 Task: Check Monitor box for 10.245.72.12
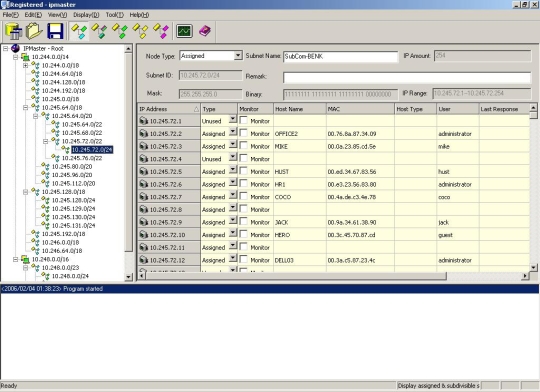click(x=243, y=259)
